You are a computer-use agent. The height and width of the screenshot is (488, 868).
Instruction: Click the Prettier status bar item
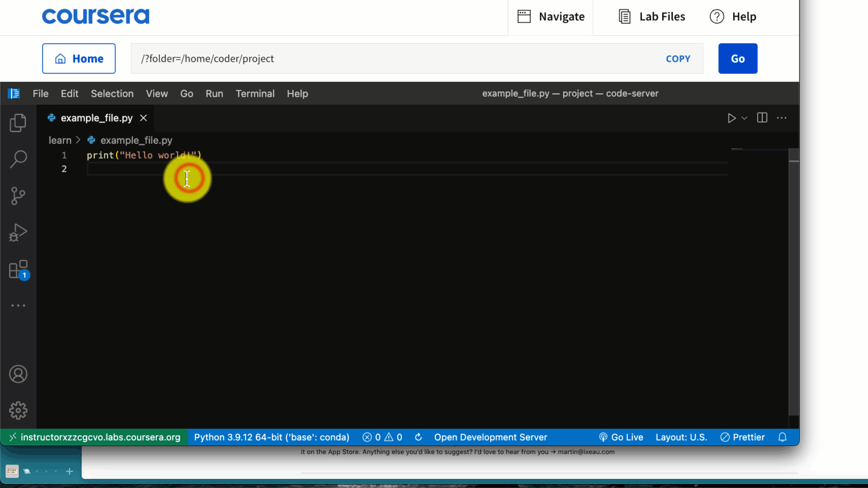pyautogui.click(x=742, y=437)
